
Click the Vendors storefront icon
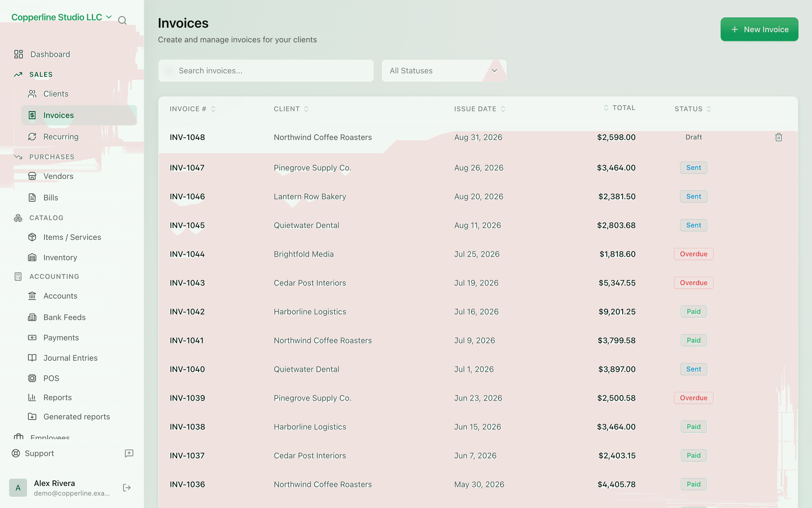[32, 176]
